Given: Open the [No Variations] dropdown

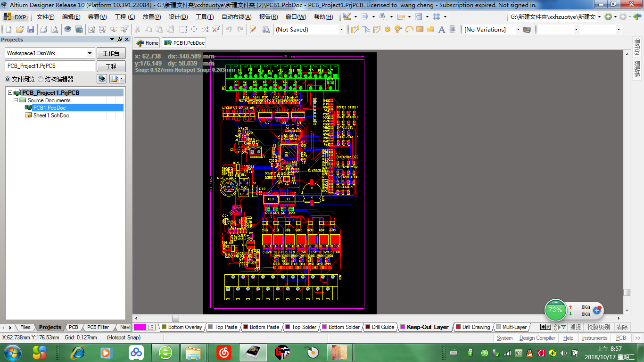Looking at the screenshot, I should point(518,29).
